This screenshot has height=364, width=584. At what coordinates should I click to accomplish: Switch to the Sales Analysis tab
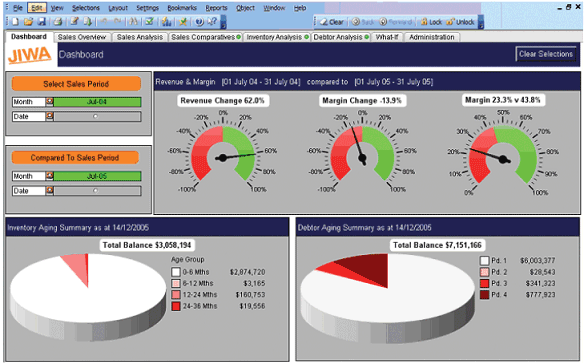tap(140, 37)
